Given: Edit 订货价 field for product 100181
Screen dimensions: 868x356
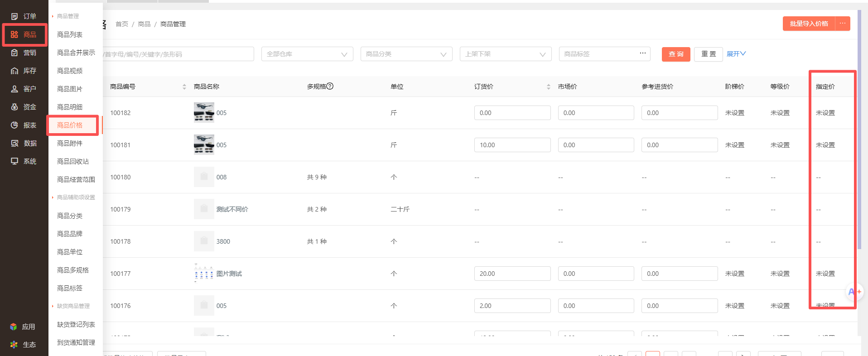Looking at the screenshot, I should [512, 145].
